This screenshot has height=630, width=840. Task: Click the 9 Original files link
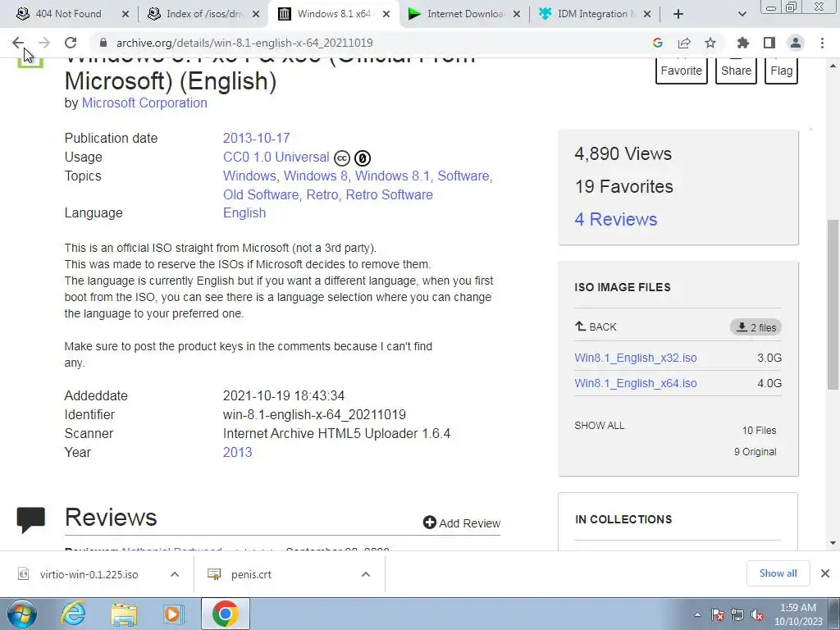point(755,452)
